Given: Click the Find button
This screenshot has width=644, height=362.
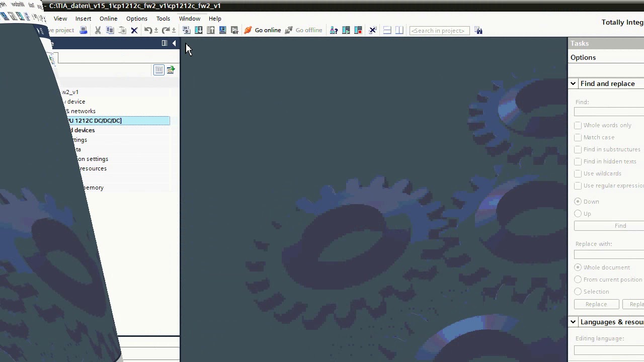Looking at the screenshot, I should pos(609,226).
